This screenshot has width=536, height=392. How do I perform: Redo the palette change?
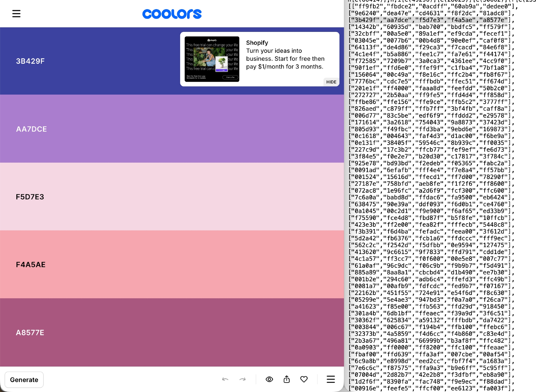coord(243,379)
